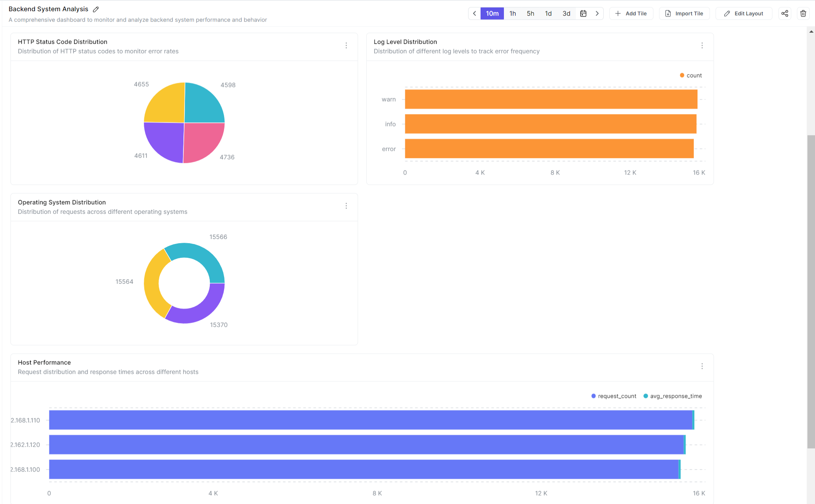Click the share dashboard icon

(784, 14)
